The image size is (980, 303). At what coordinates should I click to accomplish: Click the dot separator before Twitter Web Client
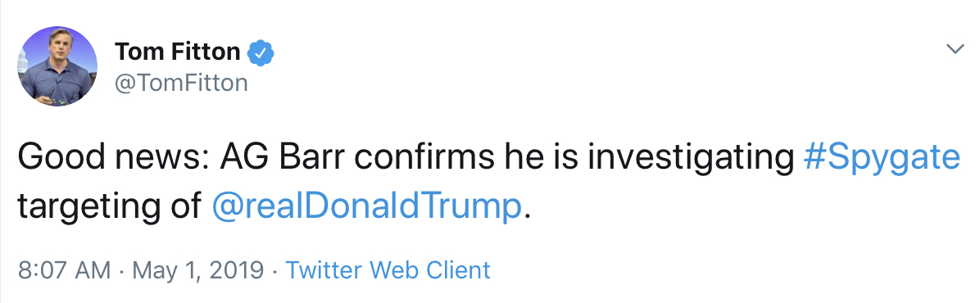274,271
